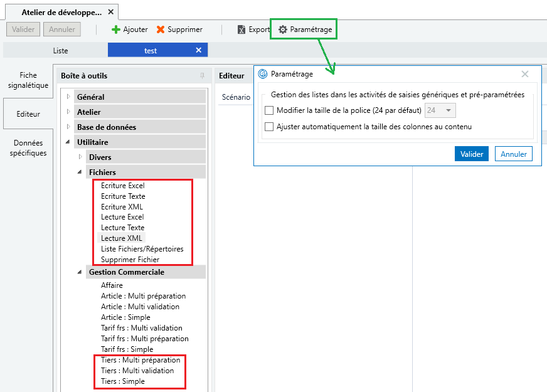This screenshot has width=547, height=392.
Task: Click the greyed Valider toolbar button
Action: [23, 29]
